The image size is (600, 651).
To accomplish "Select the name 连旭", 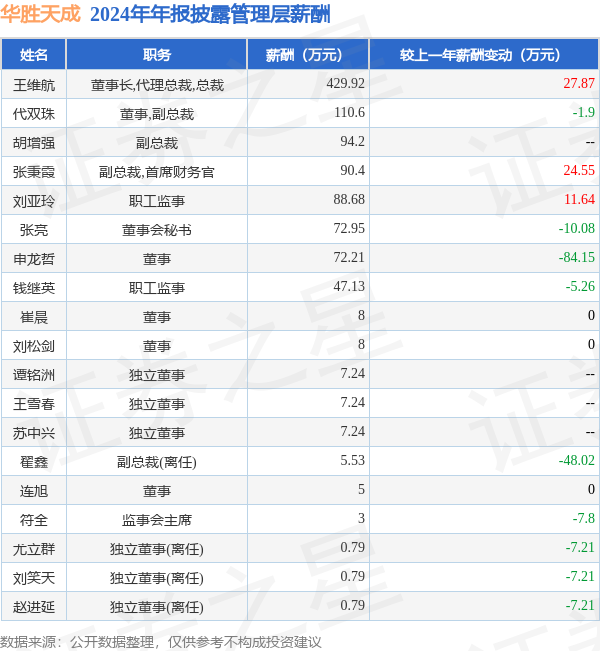I will 34,491.
